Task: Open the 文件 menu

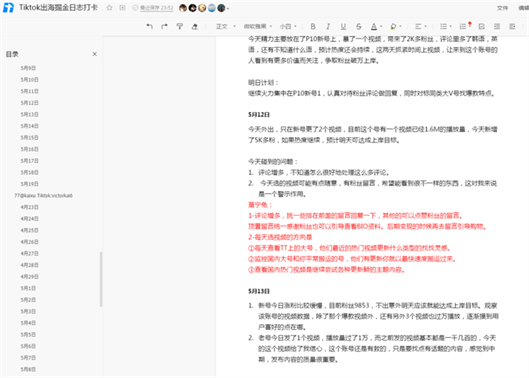Action: point(502,8)
